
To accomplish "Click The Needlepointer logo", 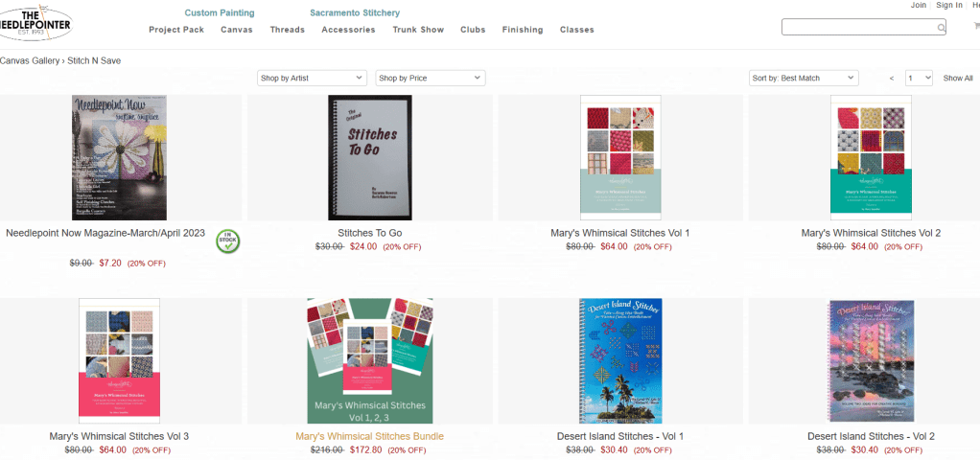I will 35,22.
